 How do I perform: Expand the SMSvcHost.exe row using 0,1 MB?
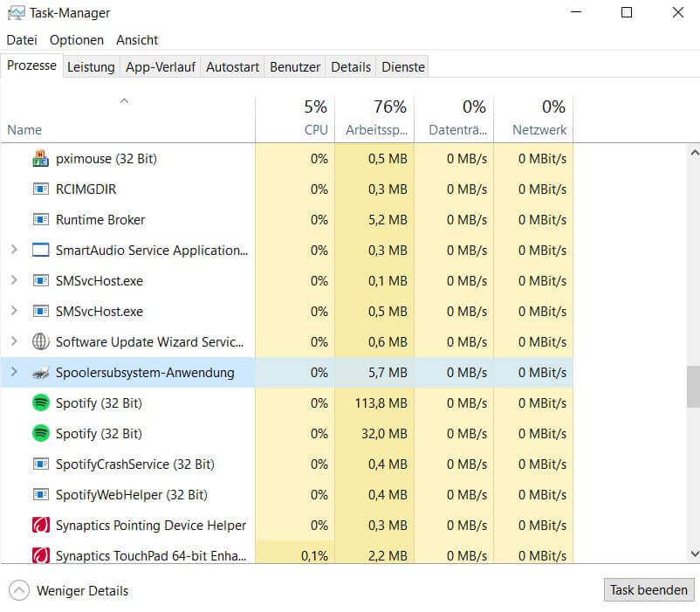pos(14,280)
